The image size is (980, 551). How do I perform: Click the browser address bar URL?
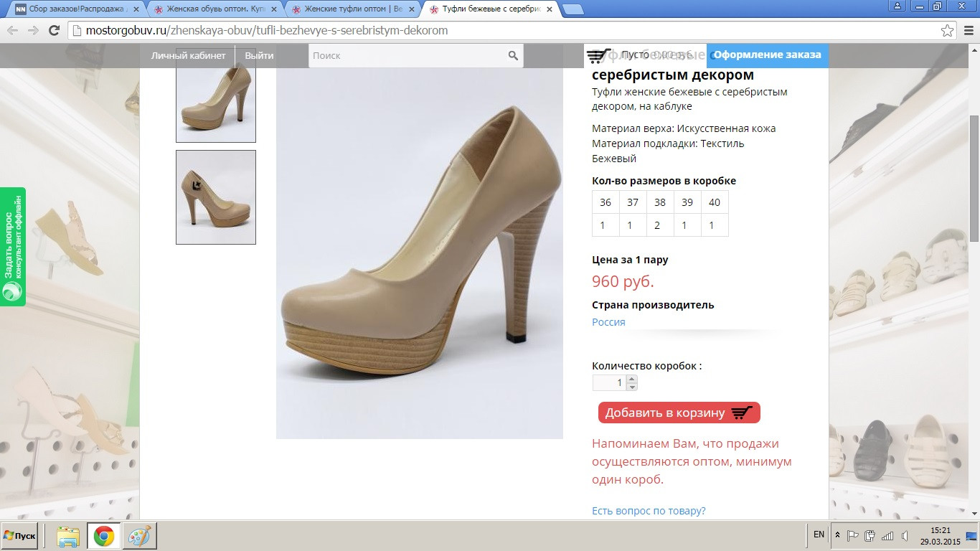266,30
